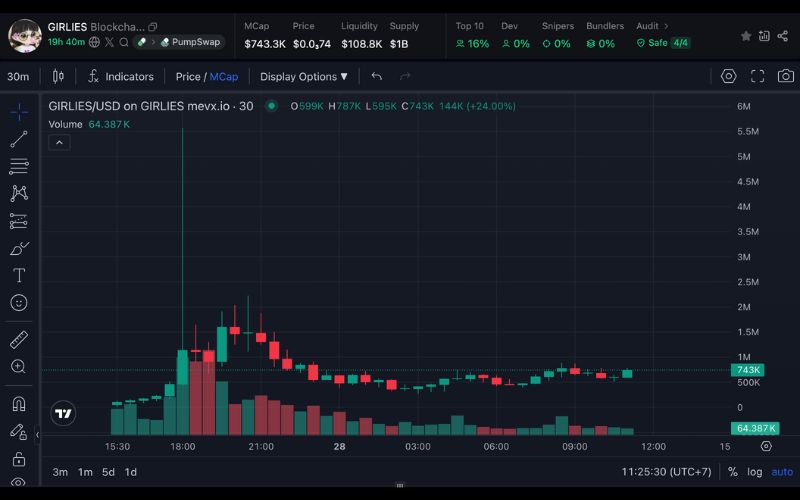This screenshot has height=500, width=800.
Task: Lock all drawing tools
Action: [19, 459]
